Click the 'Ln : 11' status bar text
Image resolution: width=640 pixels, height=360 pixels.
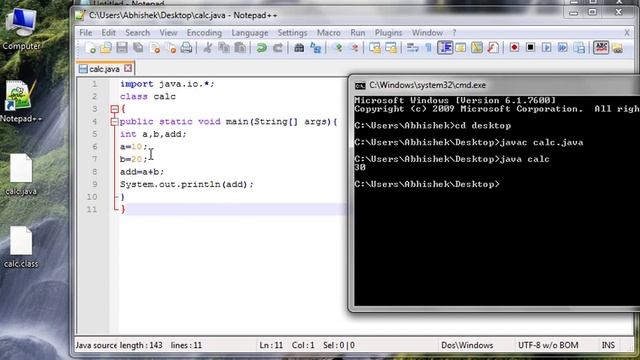(x=271, y=345)
